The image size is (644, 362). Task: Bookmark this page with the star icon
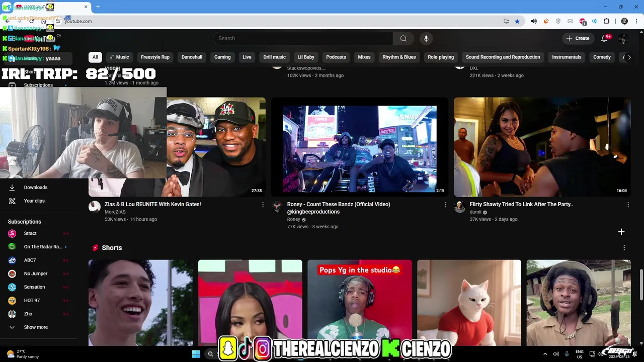point(517,21)
